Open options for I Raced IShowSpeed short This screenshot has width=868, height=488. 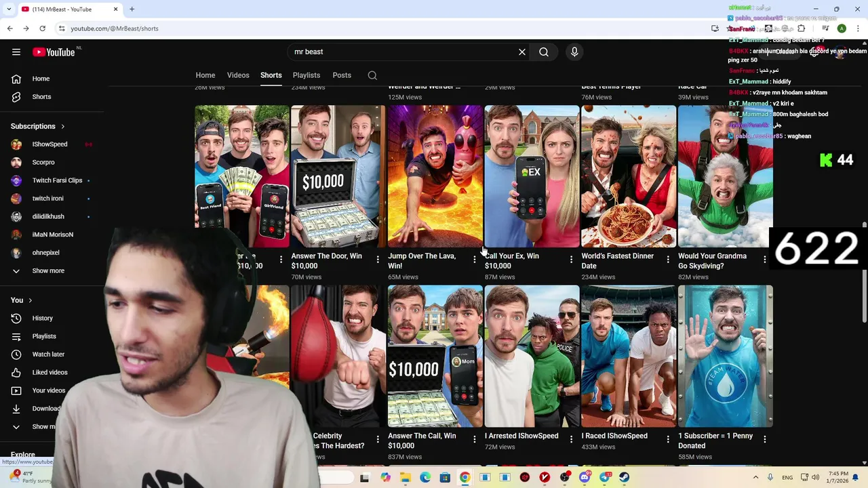(668, 439)
